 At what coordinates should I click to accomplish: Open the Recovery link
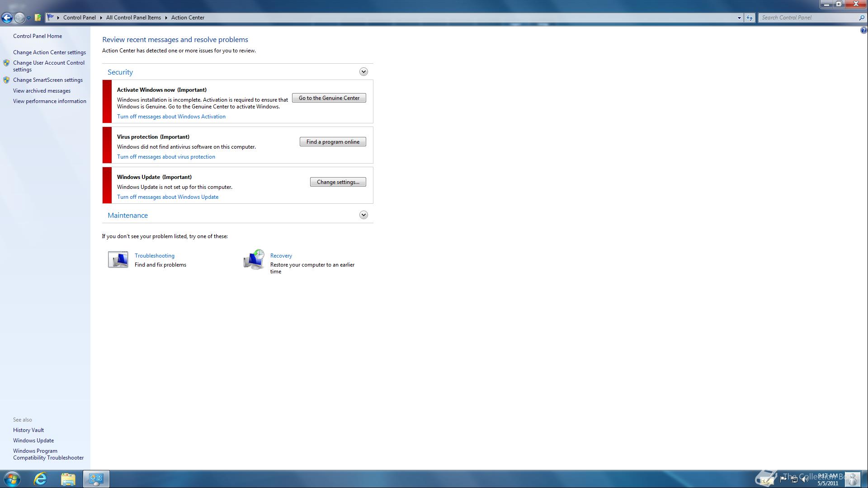click(x=281, y=256)
